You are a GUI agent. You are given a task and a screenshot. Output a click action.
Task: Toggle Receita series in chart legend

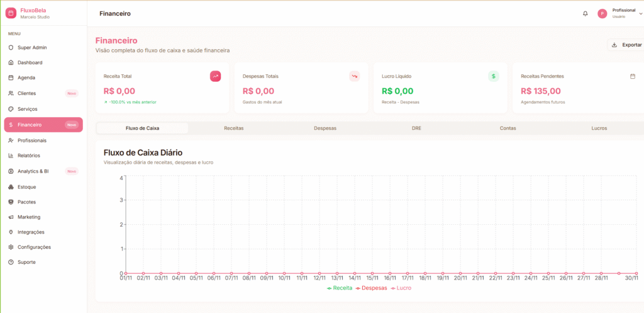(x=340, y=288)
